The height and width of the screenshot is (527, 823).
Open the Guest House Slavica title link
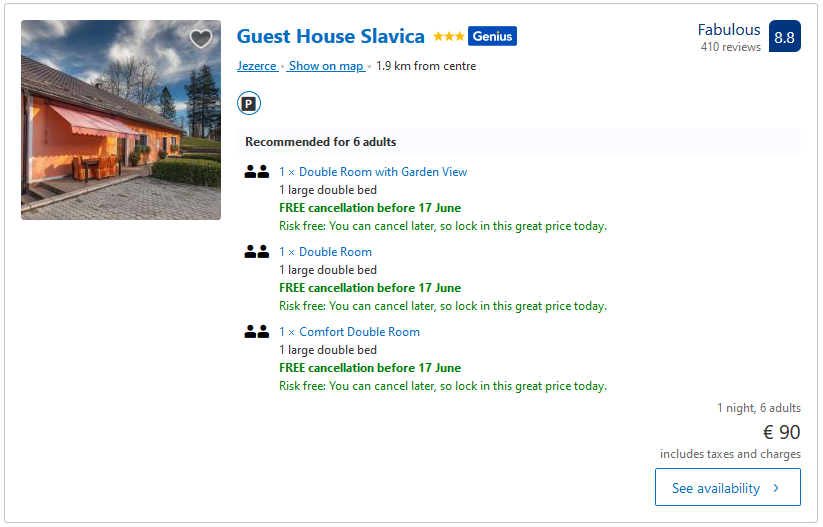pyautogui.click(x=330, y=37)
